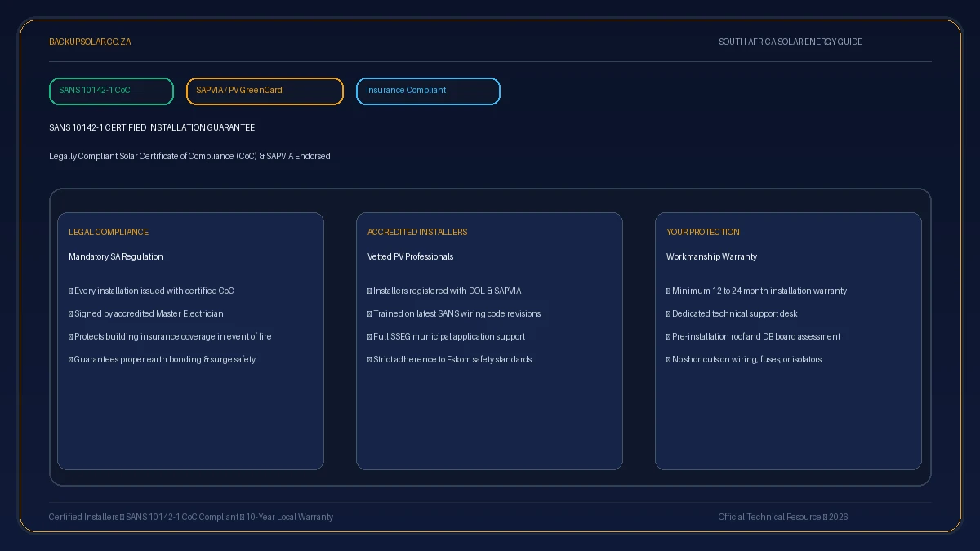Click bullet icon beside installation warranty item
The image size is (980, 551).
point(669,291)
